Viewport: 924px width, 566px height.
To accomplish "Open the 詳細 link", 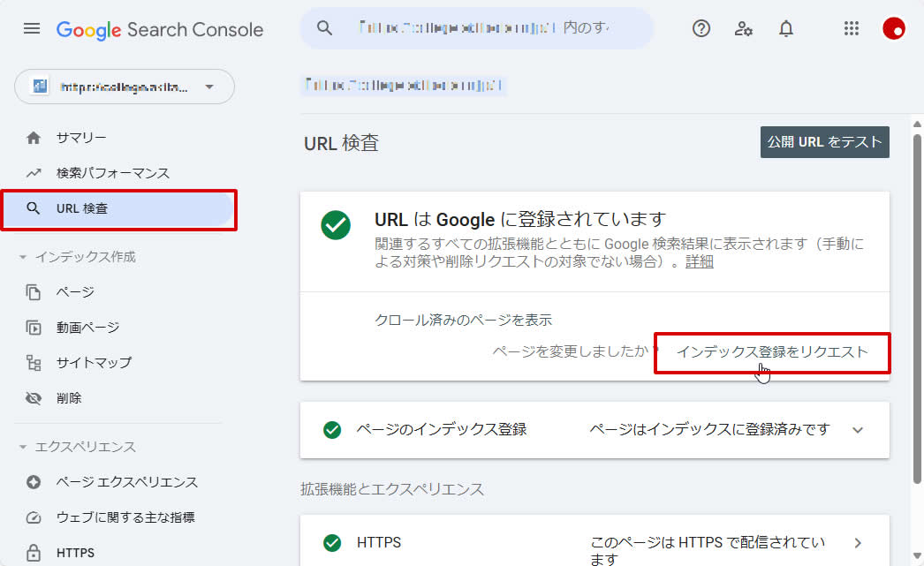I will (700, 261).
